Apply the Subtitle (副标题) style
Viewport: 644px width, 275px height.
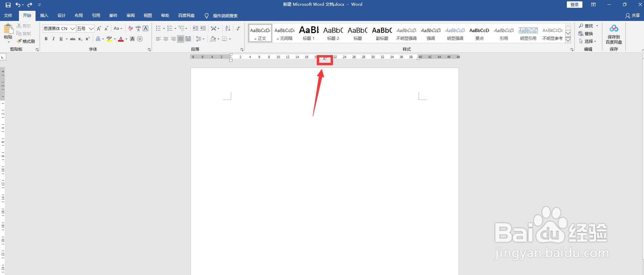382,33
